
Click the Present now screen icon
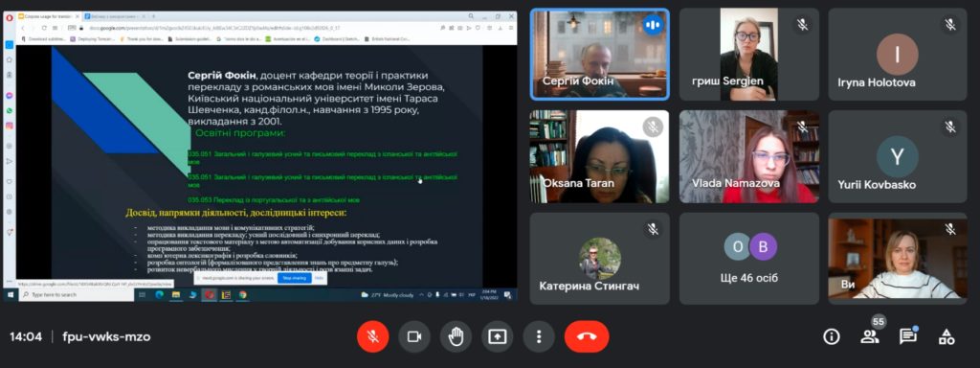click(x=497, y=336)
